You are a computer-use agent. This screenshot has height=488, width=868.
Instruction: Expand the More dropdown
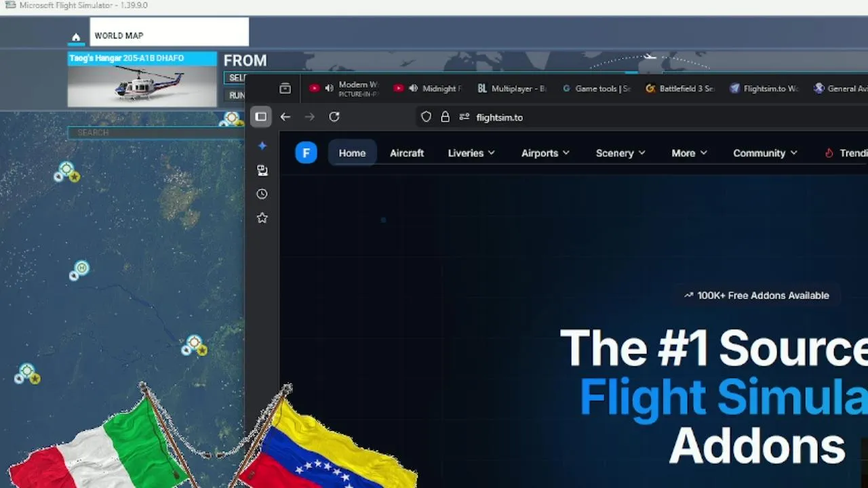point(689,153)
